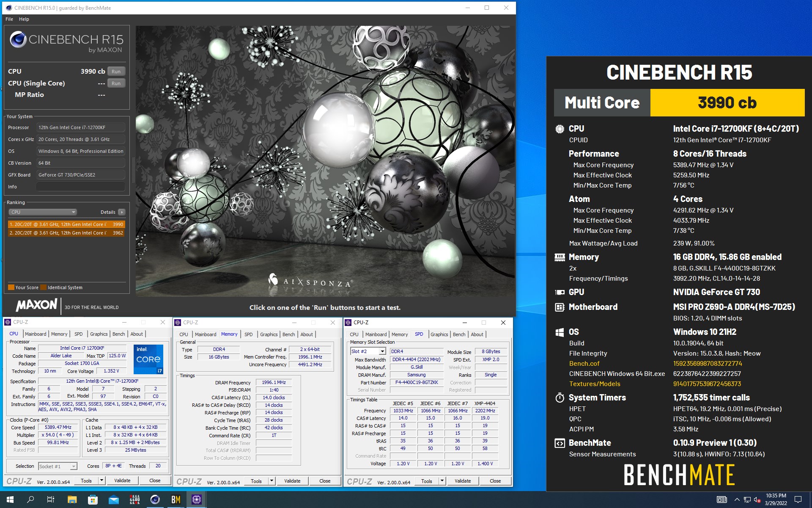Screen dimensions: 812x508
Task: Switch to BenchMate BM taskbar icon
Action: pyautogui.click(x=176, y=500)
